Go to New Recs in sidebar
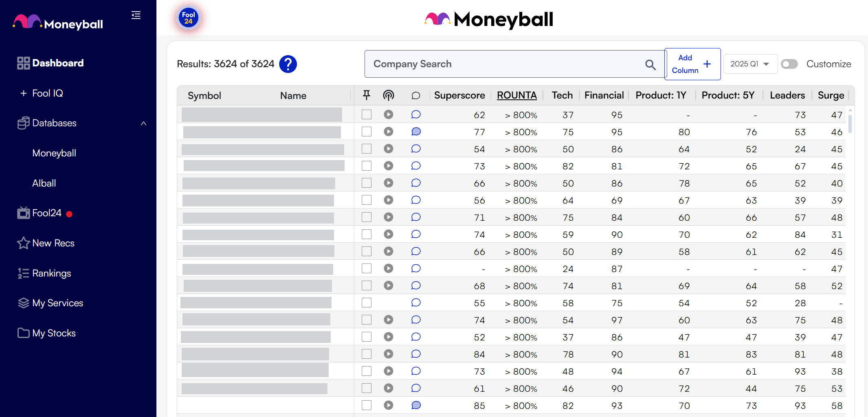This screenshot has height=417, width=868. [x=53, y=243]
